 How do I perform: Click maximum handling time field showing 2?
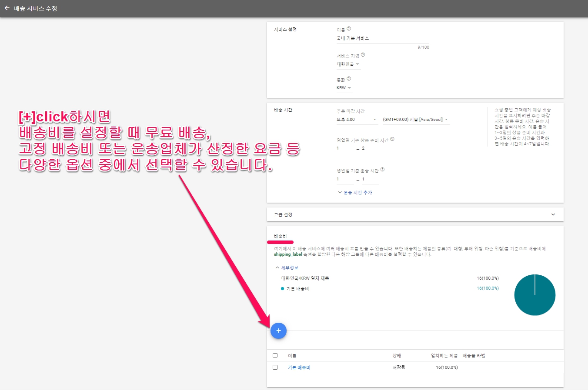pyautogui.click(x=370, y=149)
